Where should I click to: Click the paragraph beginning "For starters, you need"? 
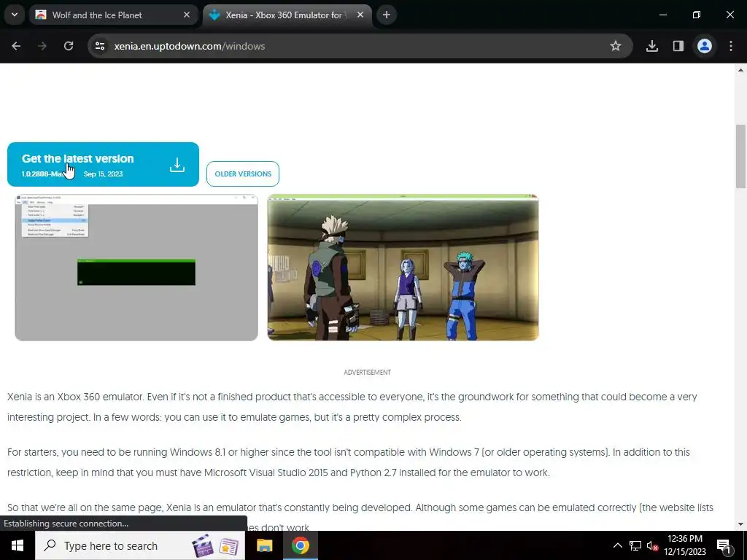(349, 462)
